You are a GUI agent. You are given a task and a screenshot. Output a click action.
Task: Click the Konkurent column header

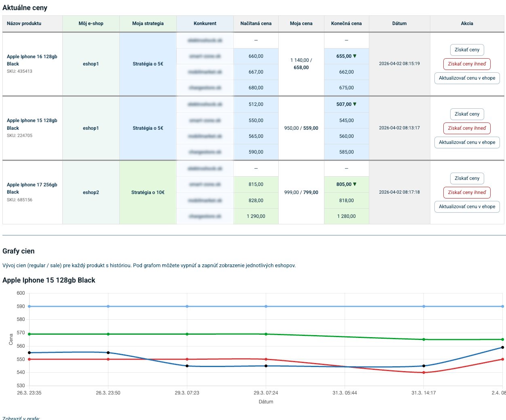pos(205,23)
